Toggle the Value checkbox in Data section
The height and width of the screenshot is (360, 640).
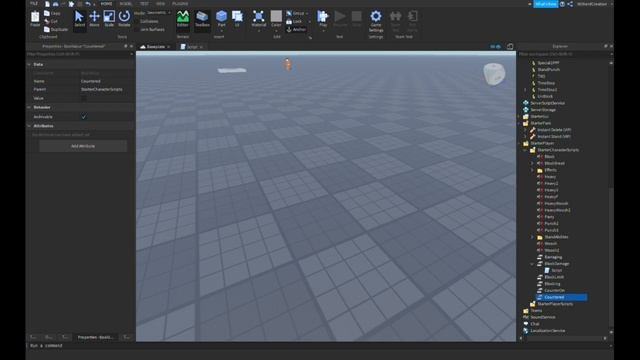(84, 98)
